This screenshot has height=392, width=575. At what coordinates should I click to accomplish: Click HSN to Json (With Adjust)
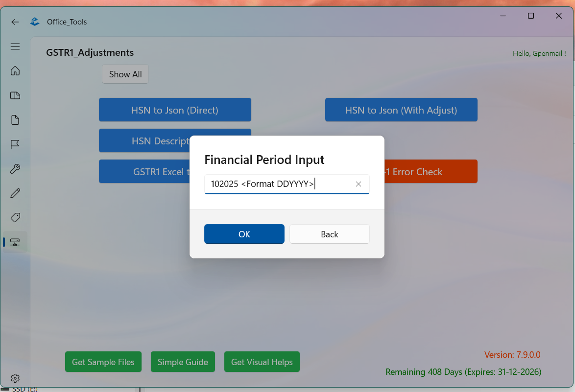click(x=401, y=110)
